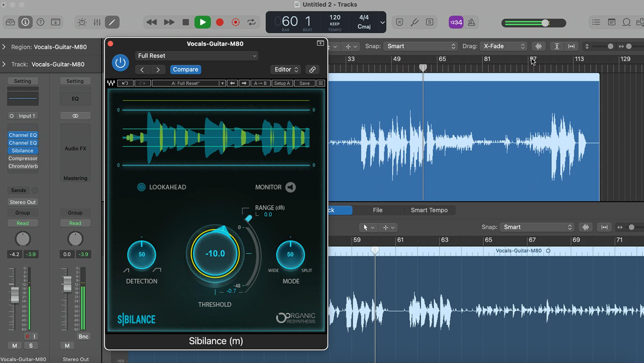Click the Compare button
The image size is (644, 363).
(x=186, y=69)
